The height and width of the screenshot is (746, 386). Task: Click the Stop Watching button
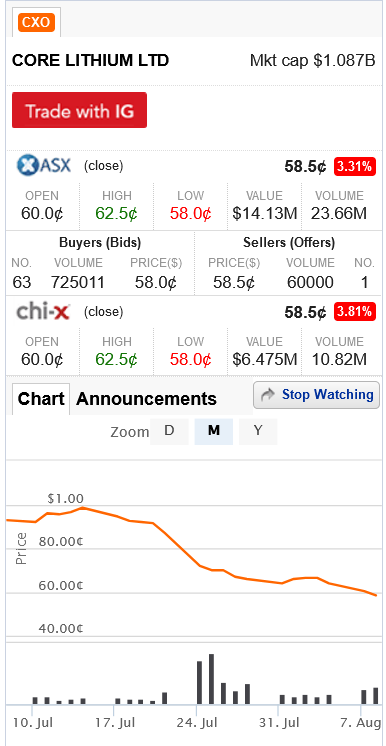coord(317,394)
